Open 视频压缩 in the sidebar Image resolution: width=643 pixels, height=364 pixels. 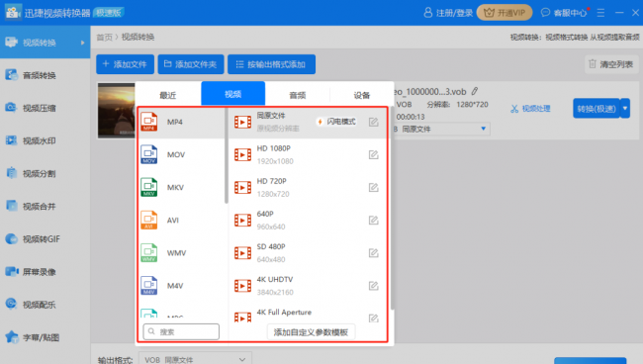(45, 108)
